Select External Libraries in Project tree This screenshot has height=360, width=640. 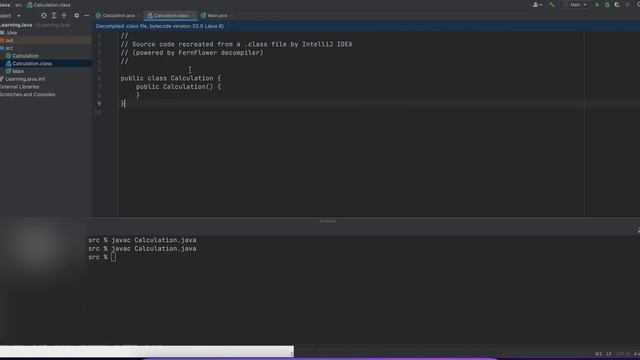coord(20,87)
